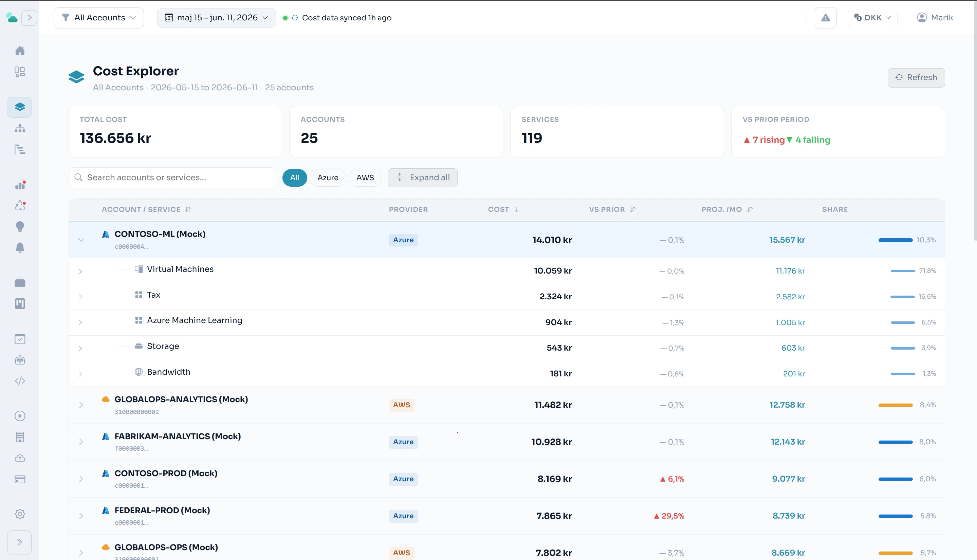The width and height of the screenshot is (977, 560).
Task: Expand the CONTOSO-PROD (Mock) account
Action: click(81, 479)
